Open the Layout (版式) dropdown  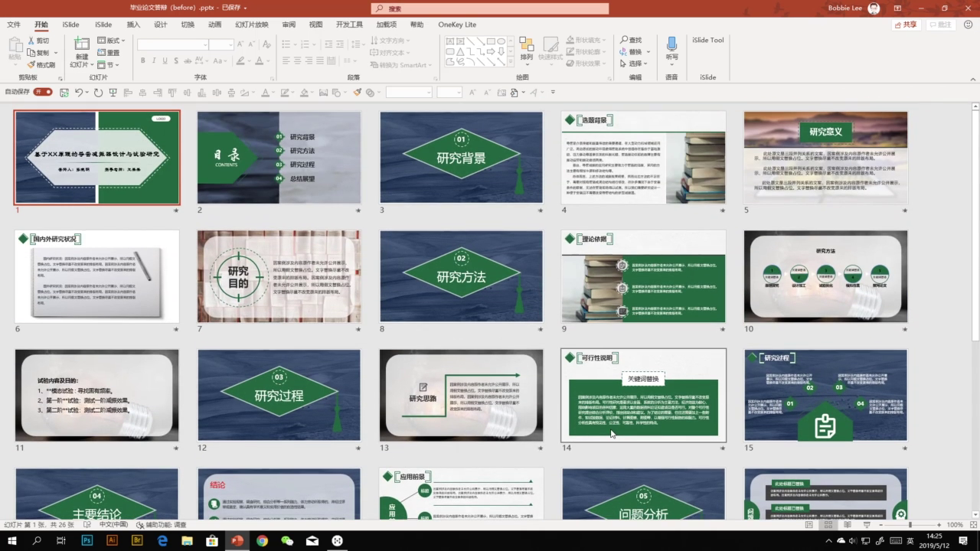click(x=112, y=41)
